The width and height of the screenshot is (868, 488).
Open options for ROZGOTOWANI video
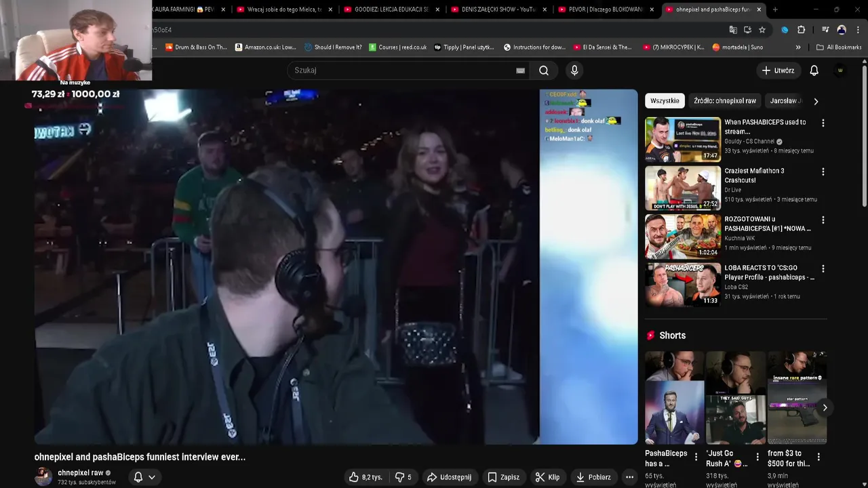pos(823,220)
